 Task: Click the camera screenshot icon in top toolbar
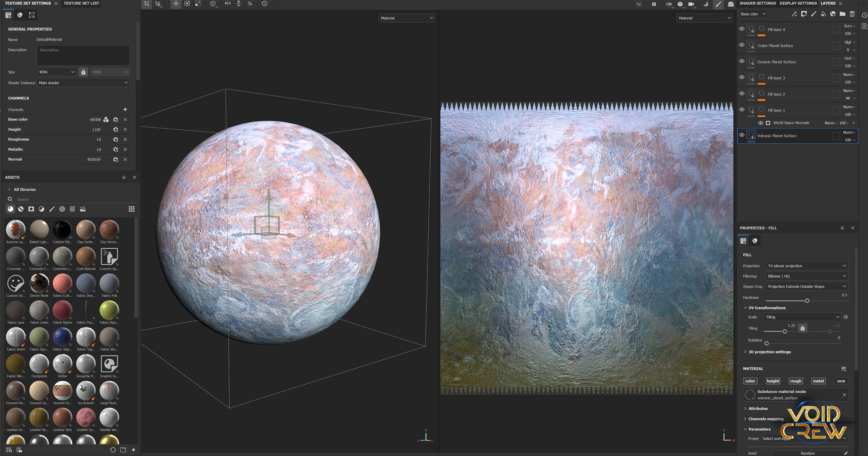(731, 4)
